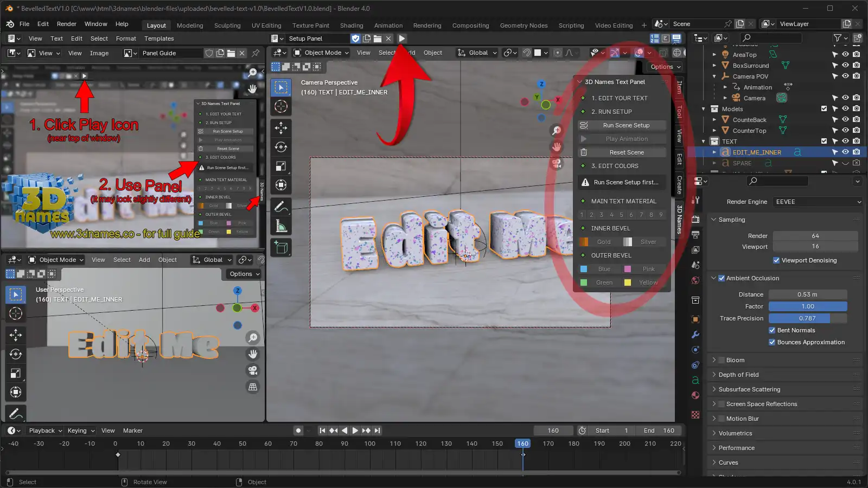Disable Viewport Denoising checkbox
Screen dimensions: 868x488
[x=776, y=260]
